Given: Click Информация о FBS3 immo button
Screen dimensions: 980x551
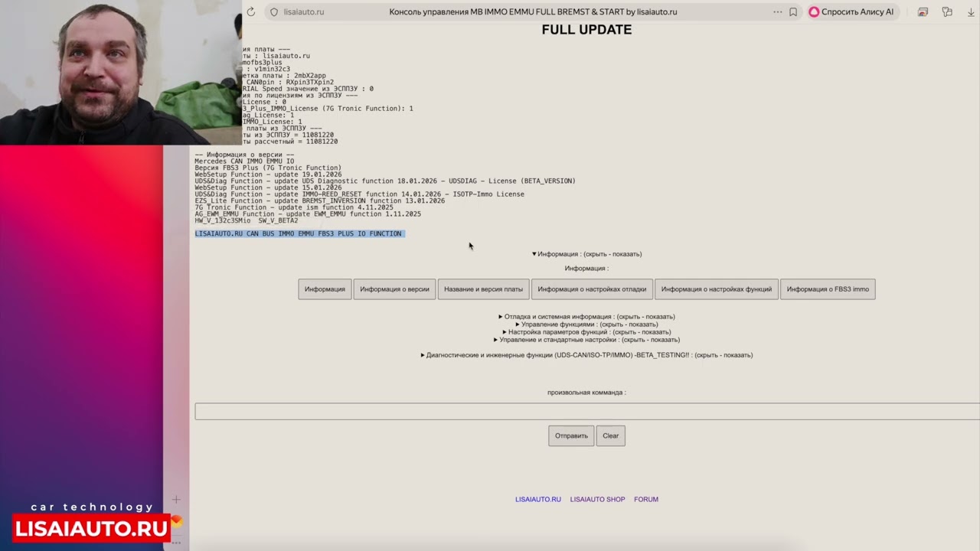Looking at the screenshot, I should point(828,289).
